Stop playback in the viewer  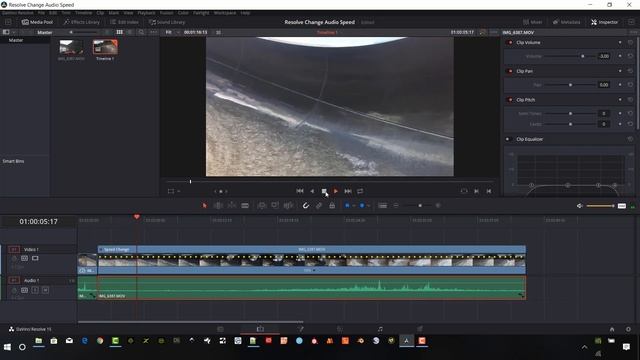click(x=324, y=191)
